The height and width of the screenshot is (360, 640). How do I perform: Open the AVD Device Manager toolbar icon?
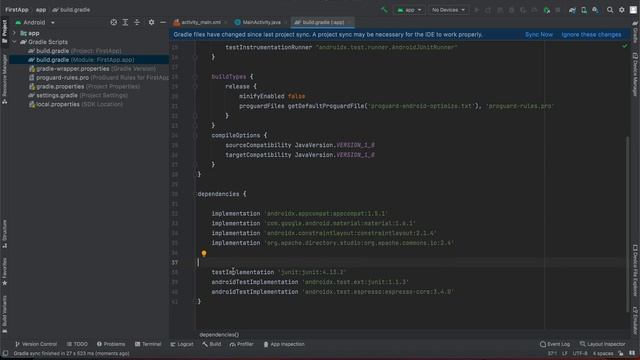tap(584, 10)
